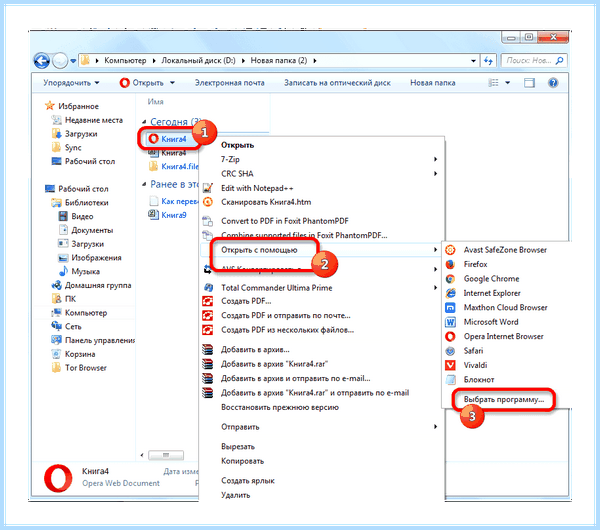This screenshot has width=600, height=530.
Task: Open with Google Chrome
Action: click(491, 279)
